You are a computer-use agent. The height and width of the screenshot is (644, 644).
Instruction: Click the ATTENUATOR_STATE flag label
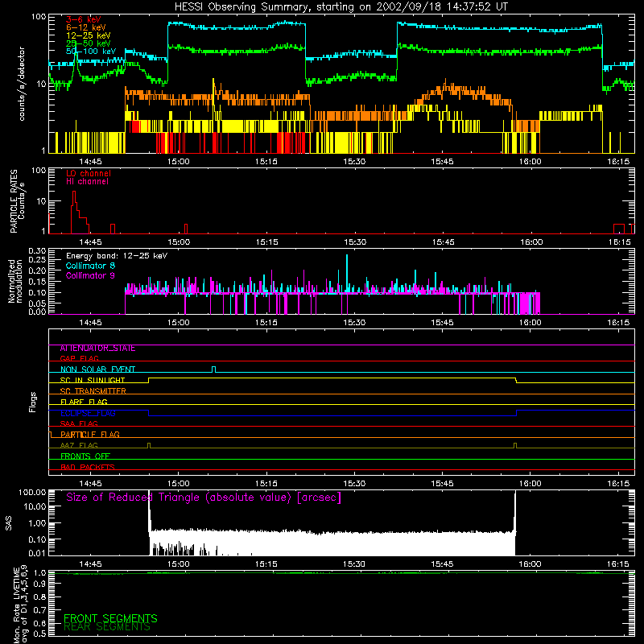pyautogui.click(x=97, y=349)
